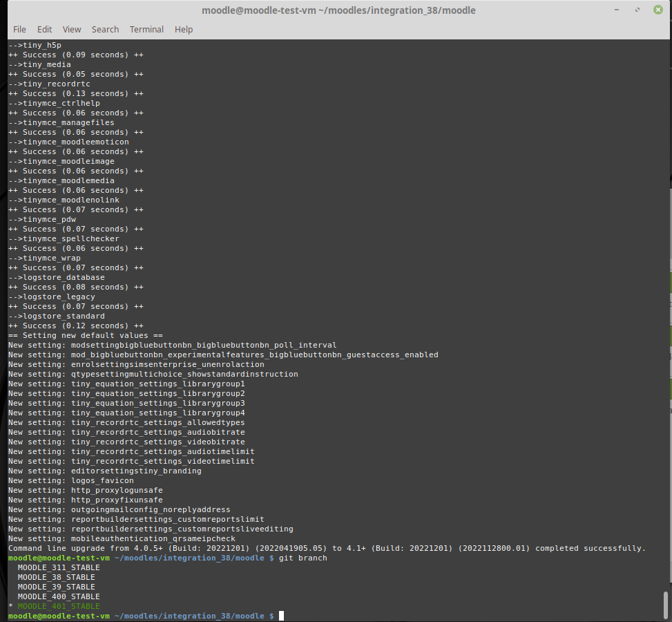The image size is (672, 622).
Task: Click the '-->logstore_standard' line
Action: coord(56,316)
